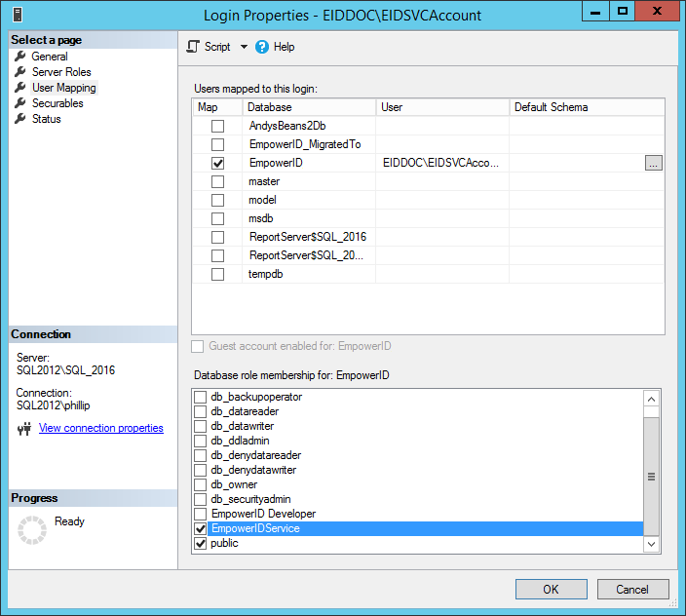Image resolution: width=686 pixels, height=616 pixels.
Task: Toggle the db_owner role checkbox
Action: point(200,484)
